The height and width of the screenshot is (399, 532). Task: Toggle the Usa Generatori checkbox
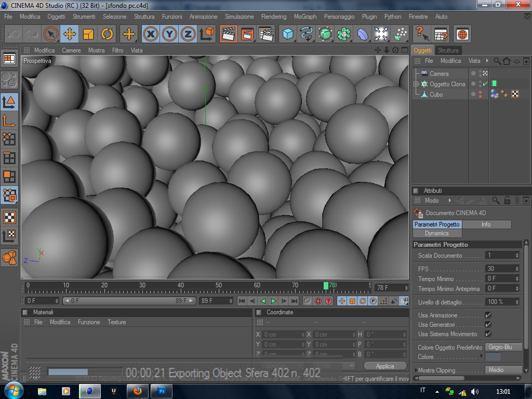pyautogui.click(x=488, y=325)
